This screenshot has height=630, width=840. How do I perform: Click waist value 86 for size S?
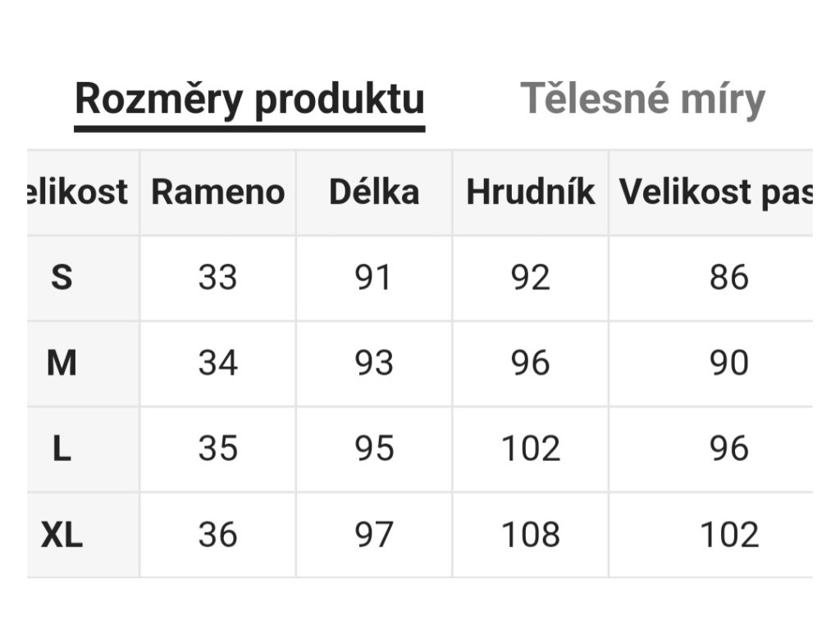pyautogui.click(x=729, y=278)
